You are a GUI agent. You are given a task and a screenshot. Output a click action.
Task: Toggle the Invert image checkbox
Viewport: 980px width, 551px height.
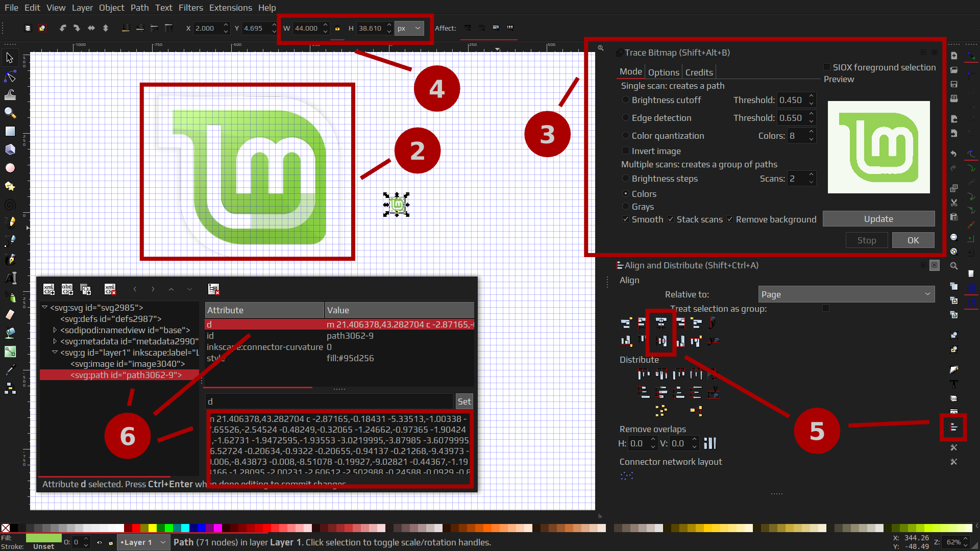[626, 151]
